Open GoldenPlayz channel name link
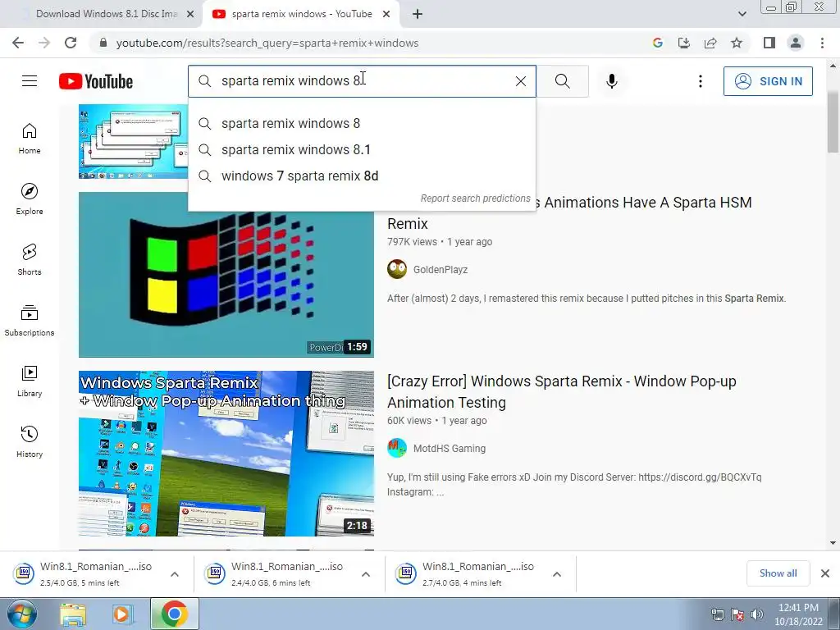 click(x=441, y=269)
